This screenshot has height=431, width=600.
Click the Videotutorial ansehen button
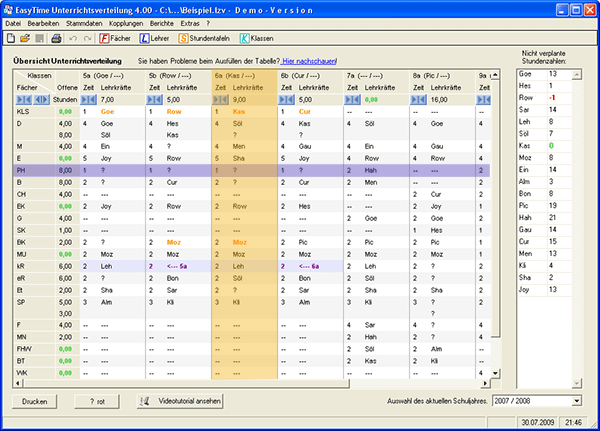tap(180, 401)
